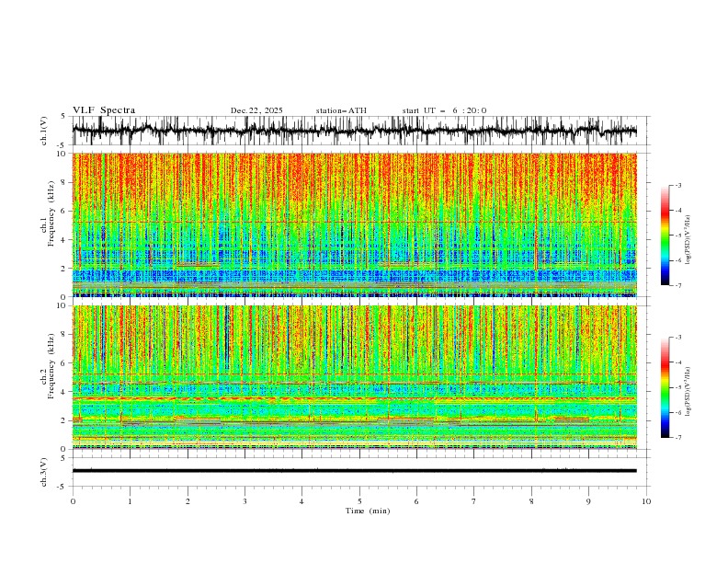Viewport: 728px width, 563px height.
Task: Click the time axis tick label '10'
Action: pos(646,501)
